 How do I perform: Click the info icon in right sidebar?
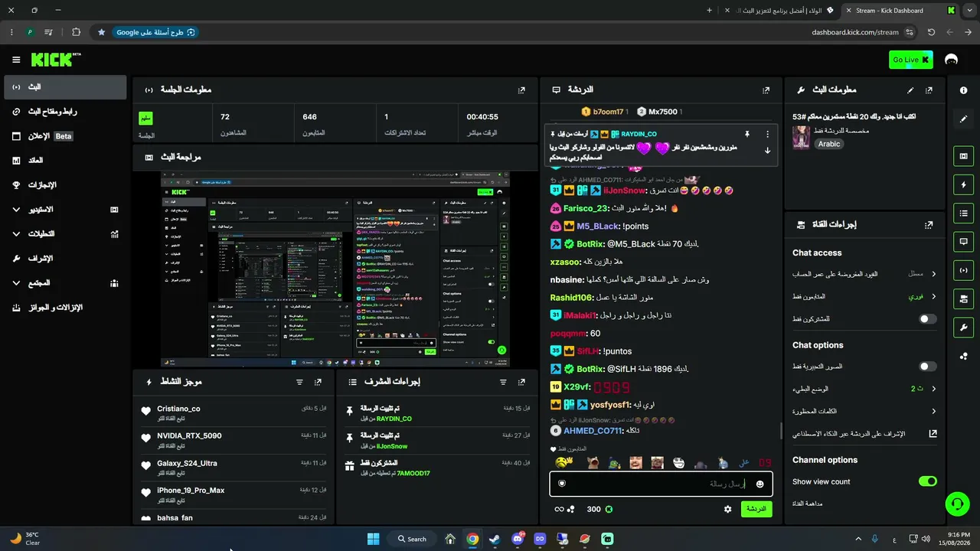tap(963, 90)
